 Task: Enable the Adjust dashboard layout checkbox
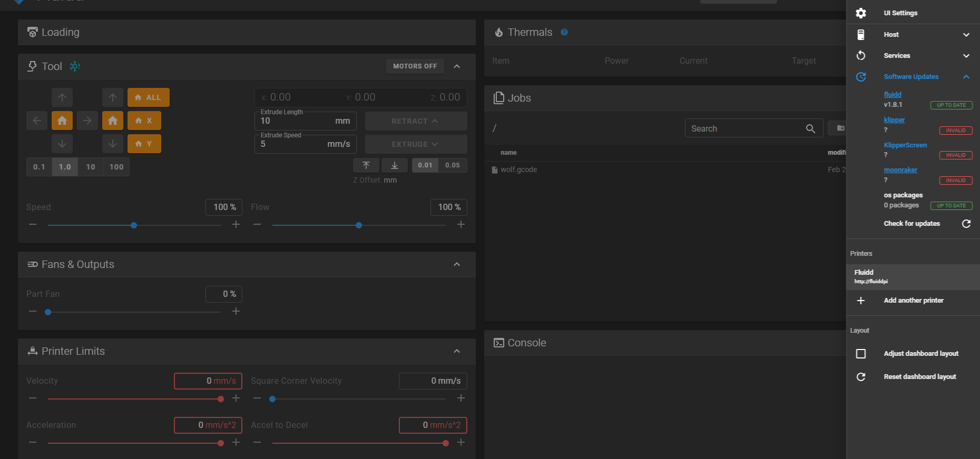pos(861,354)
